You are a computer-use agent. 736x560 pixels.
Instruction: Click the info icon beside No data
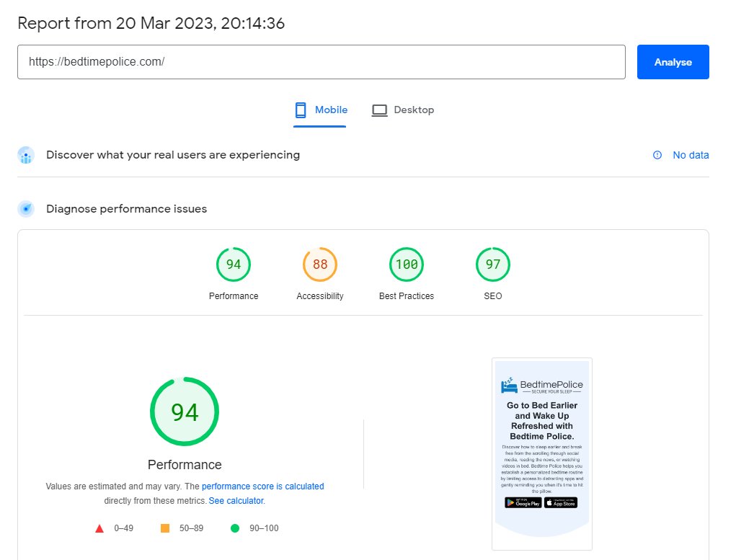click(657, 155)
